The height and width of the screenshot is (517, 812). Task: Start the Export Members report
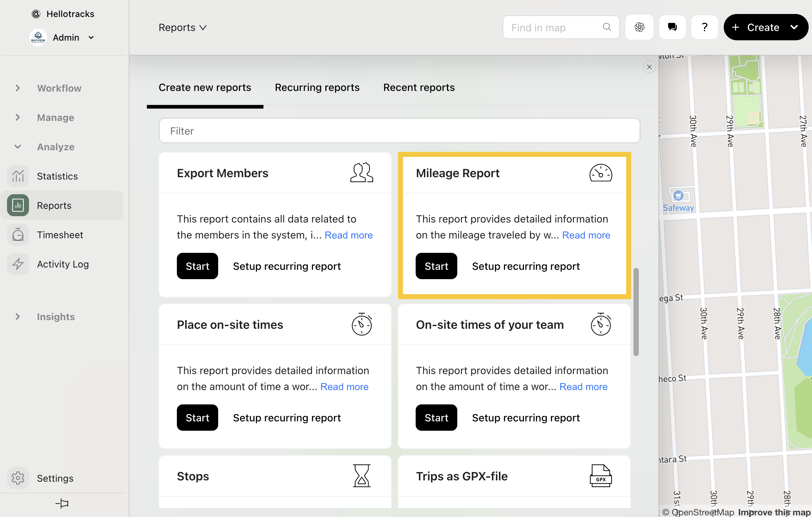[197, 266]
